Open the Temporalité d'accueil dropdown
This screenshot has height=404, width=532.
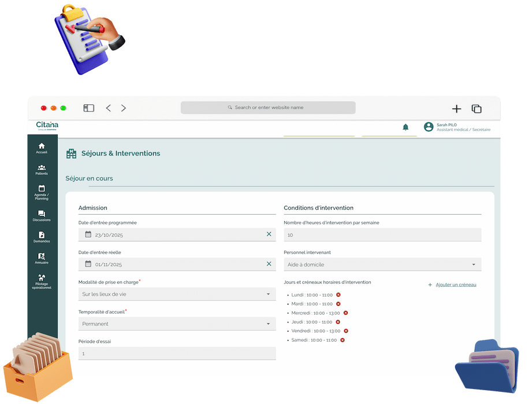click(177, 324)
